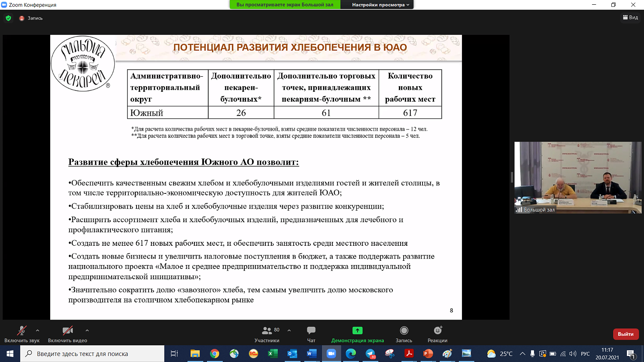Switch the РУС input language
644x362 pixels.
coord(585,353)
